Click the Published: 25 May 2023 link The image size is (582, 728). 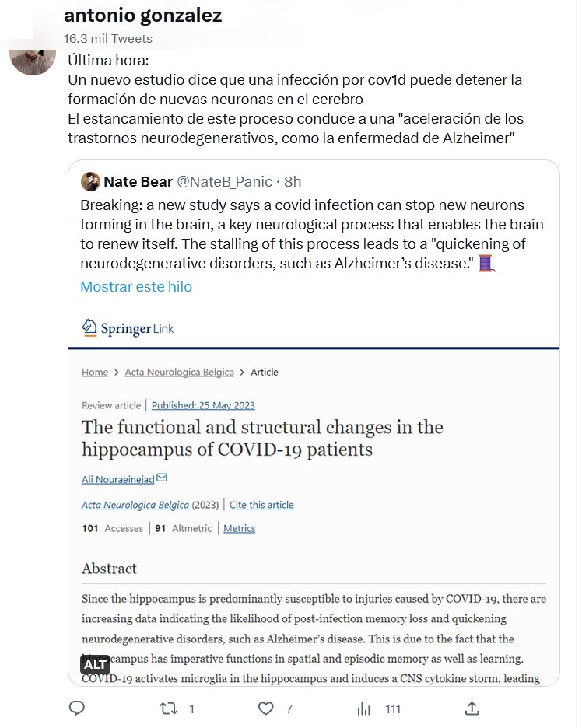pyautogui.click(x=203, y=404)
